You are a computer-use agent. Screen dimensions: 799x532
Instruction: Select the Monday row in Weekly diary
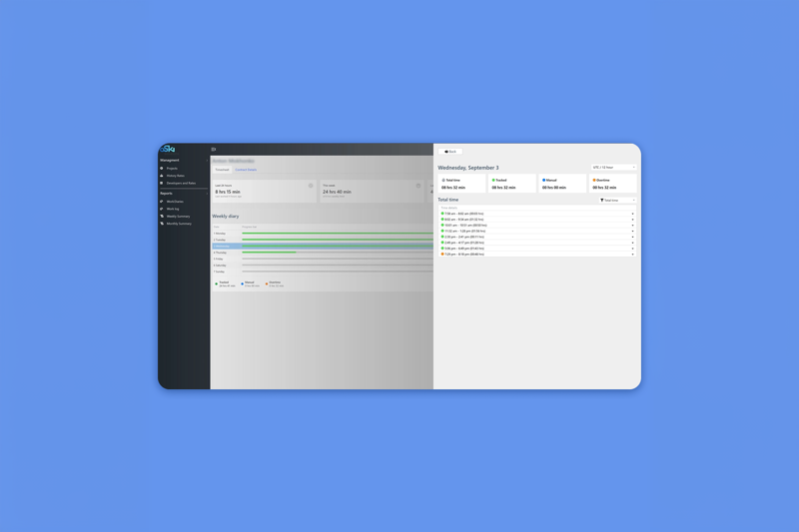pyautogui.click(x=220, y=234)
